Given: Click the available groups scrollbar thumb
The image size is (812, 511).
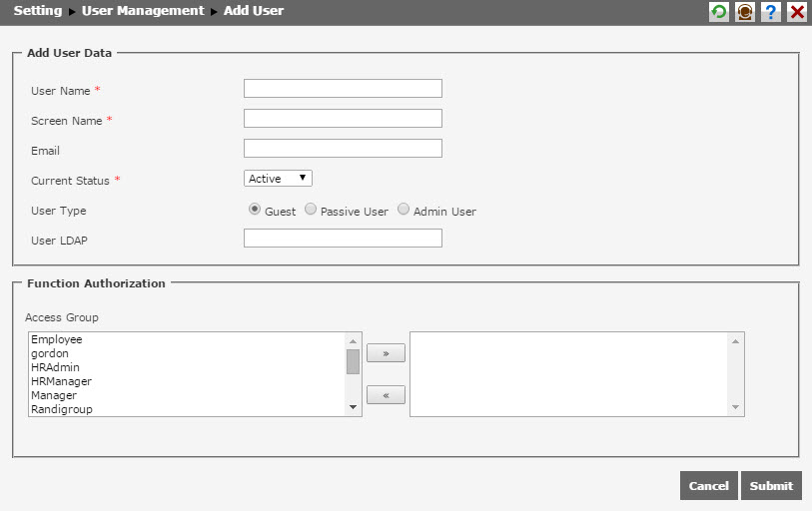Looking at the screenshot, I should point(354,361).
